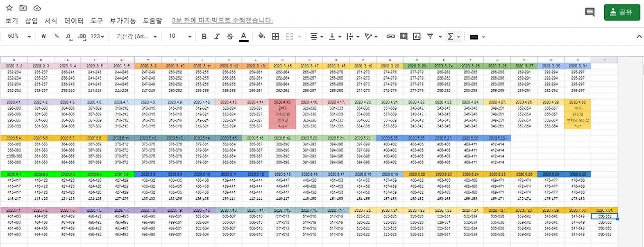Select the column M header

(282, 60)
